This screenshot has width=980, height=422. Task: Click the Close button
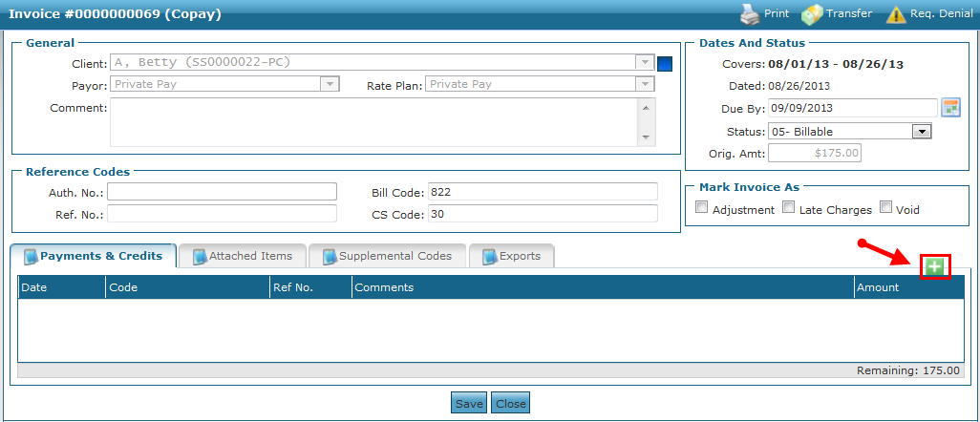510,403
